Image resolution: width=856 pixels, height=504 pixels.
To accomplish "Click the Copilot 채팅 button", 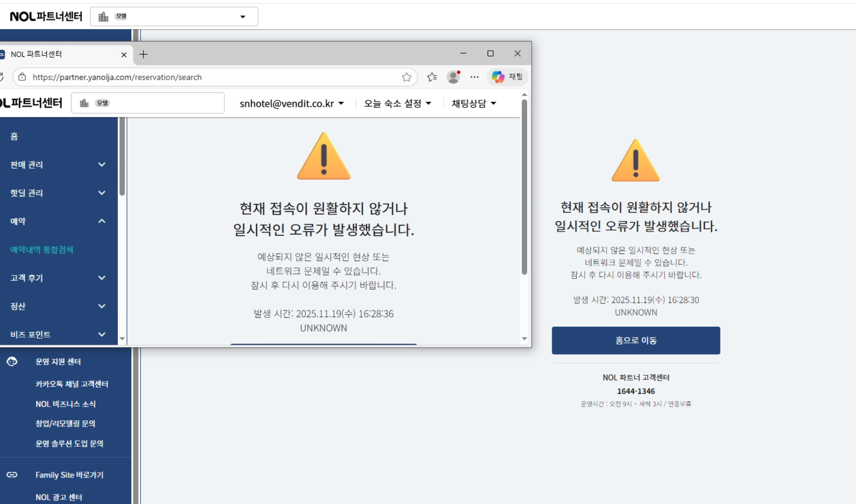I will coord(507,77).
